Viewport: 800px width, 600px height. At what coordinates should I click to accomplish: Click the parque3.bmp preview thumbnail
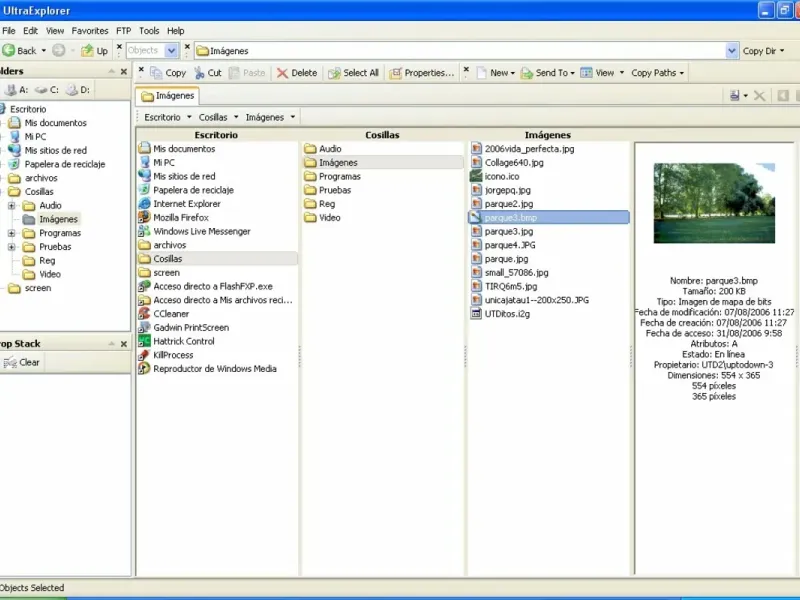click(x=714, y=203)
